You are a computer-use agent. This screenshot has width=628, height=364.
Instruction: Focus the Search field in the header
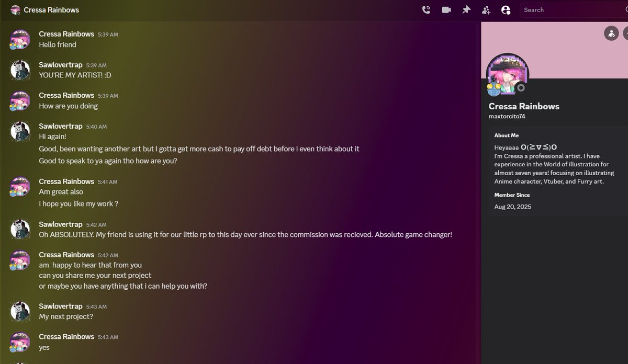click(574, 9)
